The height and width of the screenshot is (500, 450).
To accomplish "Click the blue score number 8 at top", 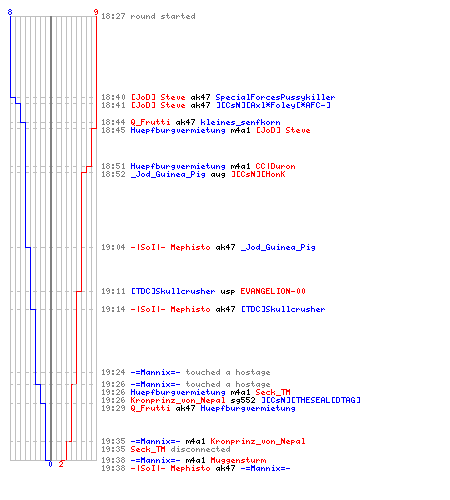I will pyautogui.click(x=10, y=12).
